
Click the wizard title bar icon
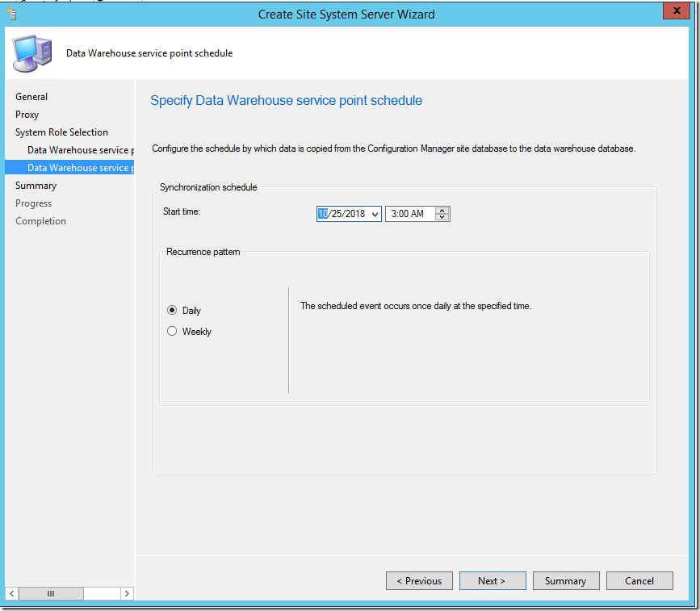[12, 14]
